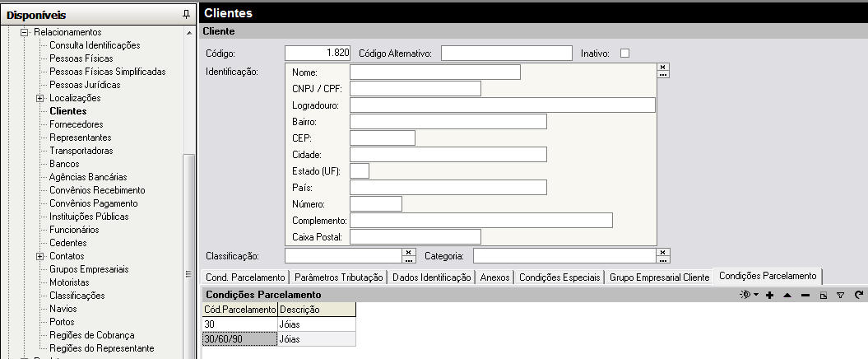The image size is (868, 359).
Task: Open the Grupo Empresarial Cliente tab
Action: point(659,277)
